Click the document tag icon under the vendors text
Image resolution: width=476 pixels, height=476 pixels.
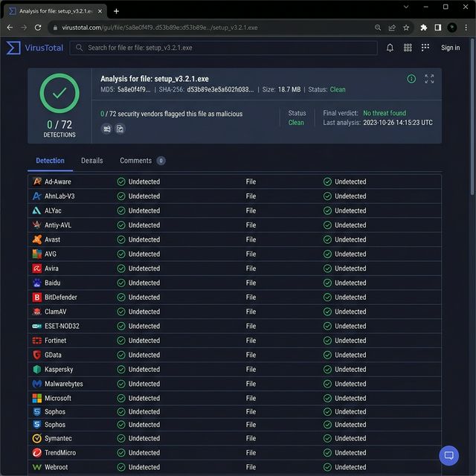120,129
